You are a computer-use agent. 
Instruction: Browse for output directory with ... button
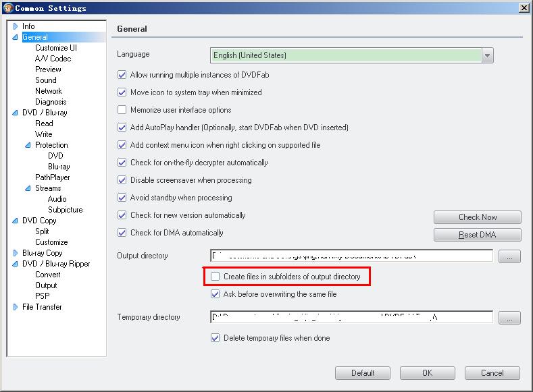coord(509,256)
